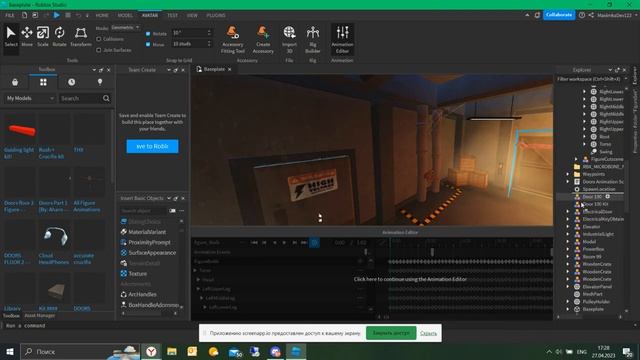
Task: Click the help icon next to Collaborate
Action: coord(582,15)
